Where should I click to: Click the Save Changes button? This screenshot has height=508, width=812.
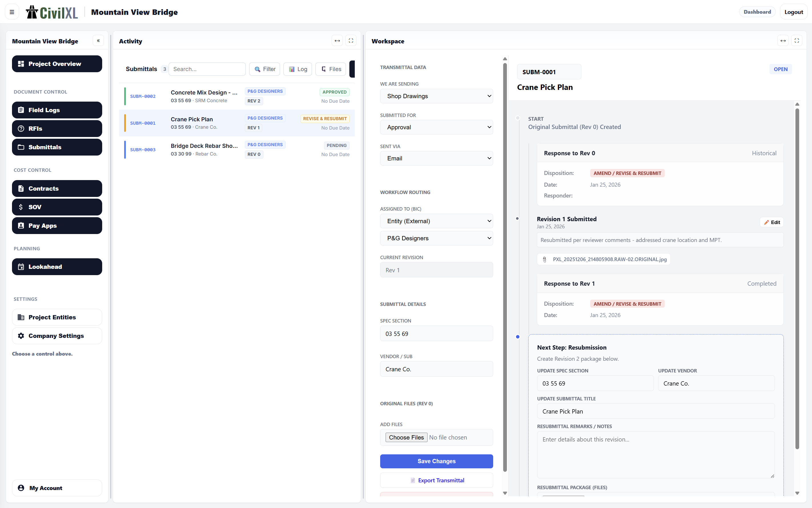click(x=436, y=461)
